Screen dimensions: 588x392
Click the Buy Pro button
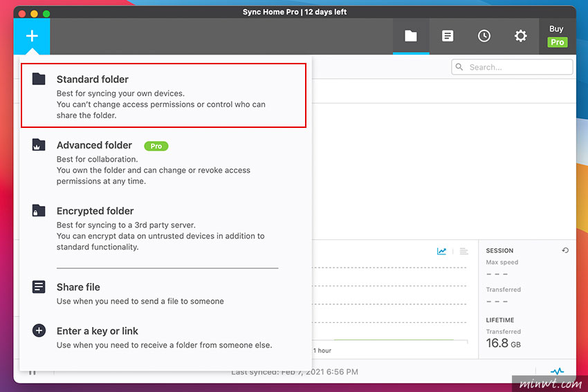point(558,36)
